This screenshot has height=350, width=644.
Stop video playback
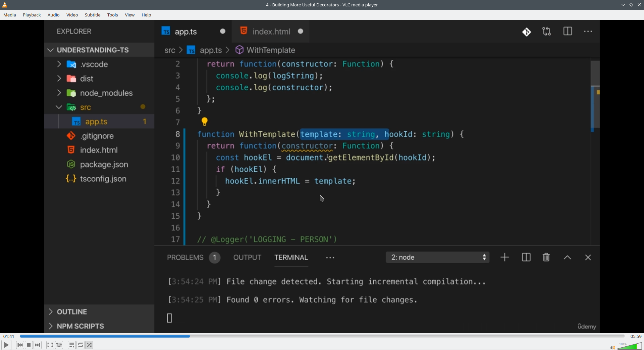click(29, 345)
